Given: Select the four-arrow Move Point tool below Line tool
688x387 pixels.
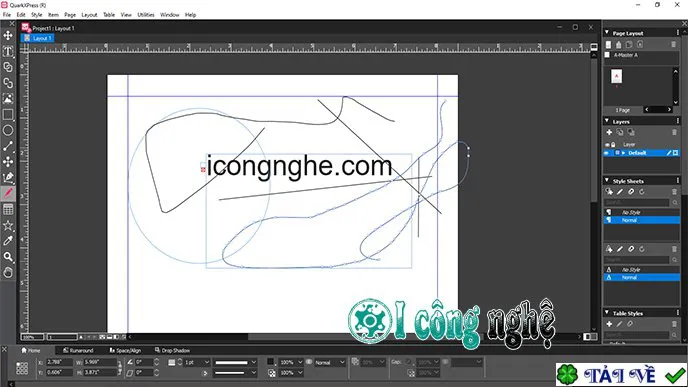Looking at the screenshot, I should coord(8,162).
